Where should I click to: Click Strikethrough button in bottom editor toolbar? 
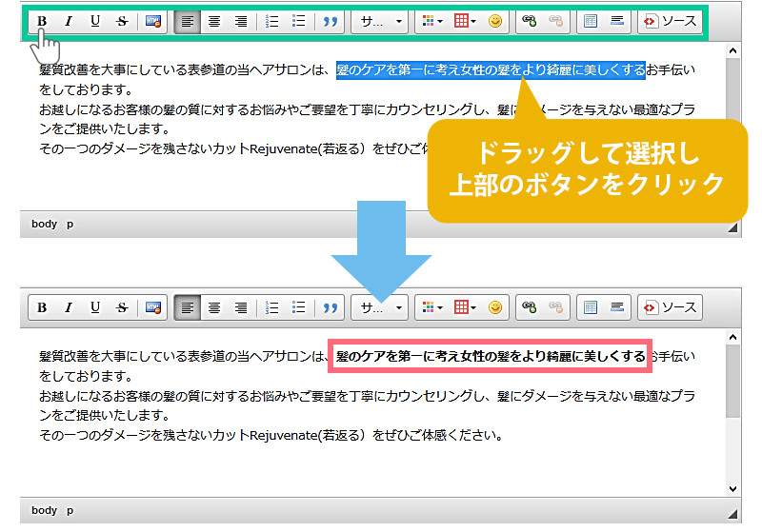pos(122,307)
